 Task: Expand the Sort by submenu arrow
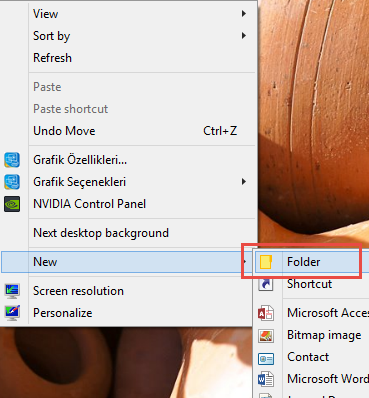pos(244,36)
